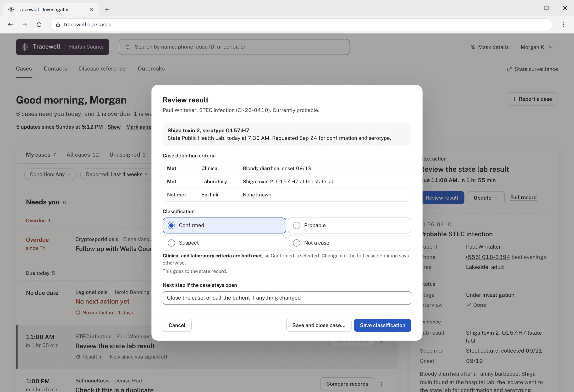Open the Morgan K. user menu

point(536,47)
